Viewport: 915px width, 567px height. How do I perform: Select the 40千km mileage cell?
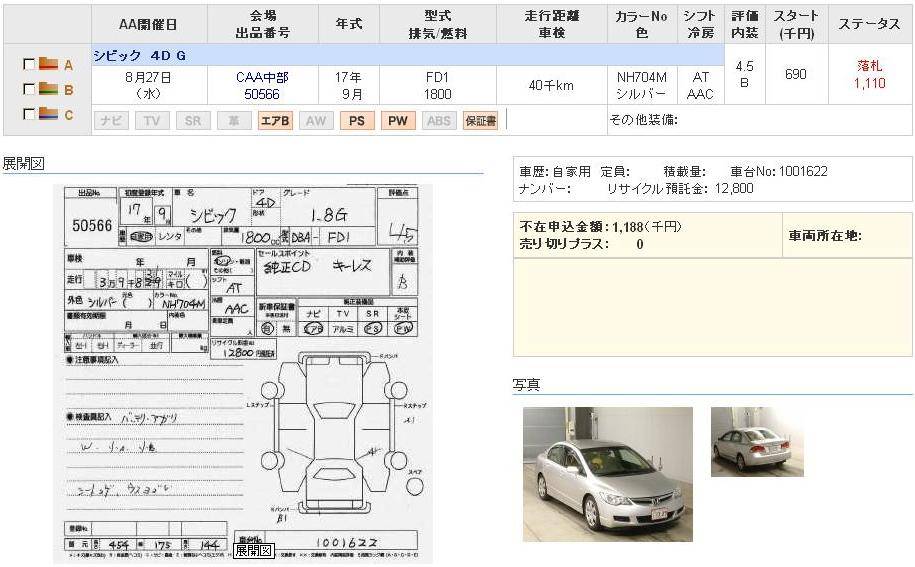click(x=551, y=85)
